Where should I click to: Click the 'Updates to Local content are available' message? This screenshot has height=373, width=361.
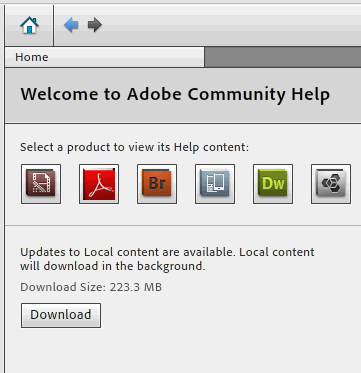tap(167, 259)
